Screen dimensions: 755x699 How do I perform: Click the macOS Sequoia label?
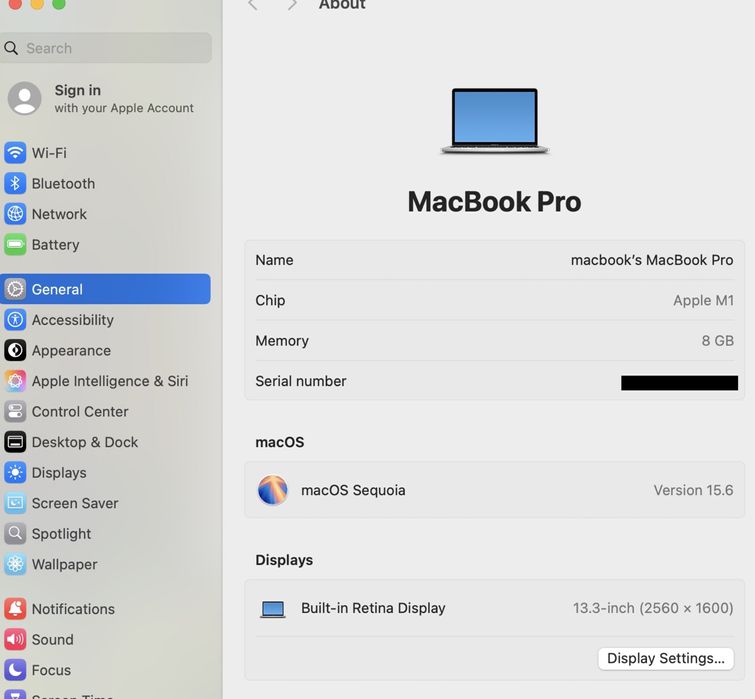(x=353, y=490)
